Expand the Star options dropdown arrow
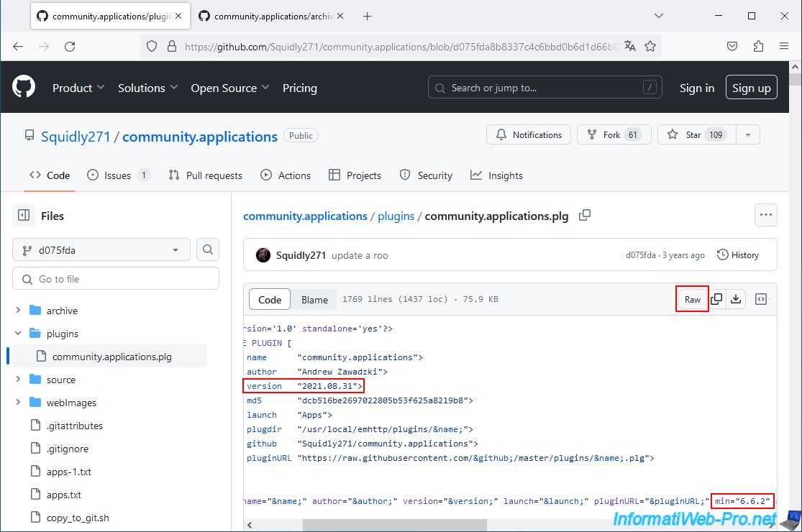Image resolution: width=802 pixels, height=532 pixels. (748, 135)
